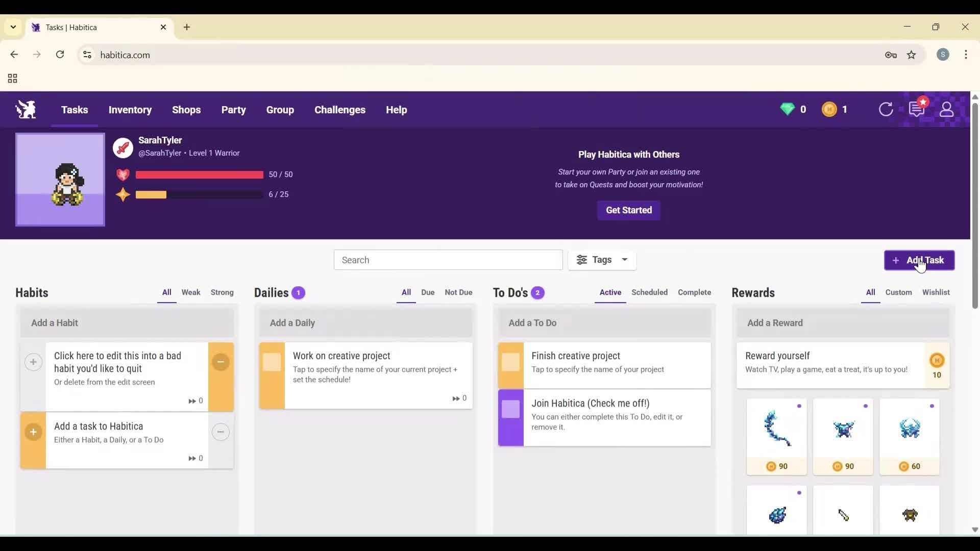Click the minus icon on the bad habit

pyautogui.click(x=221, y=362)
